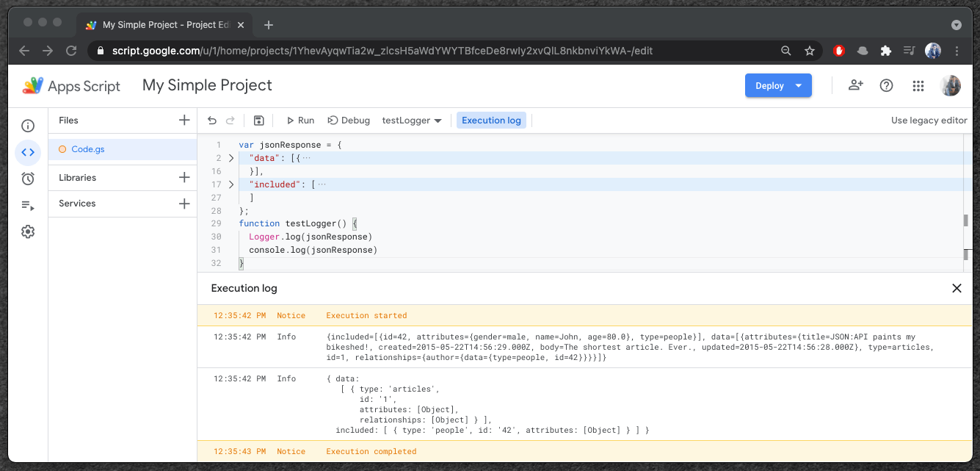This screenshot has height=471, width=980.
Task: Open Chrome extensions puzzle icon
Action: [886, 51]
